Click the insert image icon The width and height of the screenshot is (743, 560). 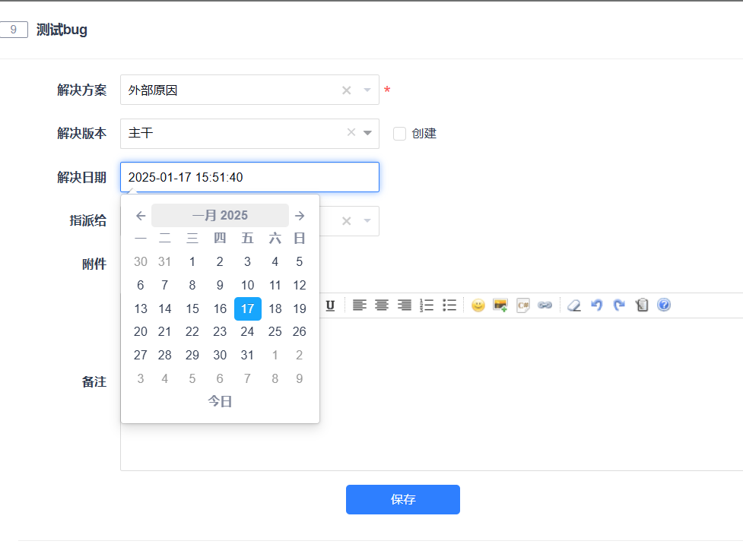point(500,305)
